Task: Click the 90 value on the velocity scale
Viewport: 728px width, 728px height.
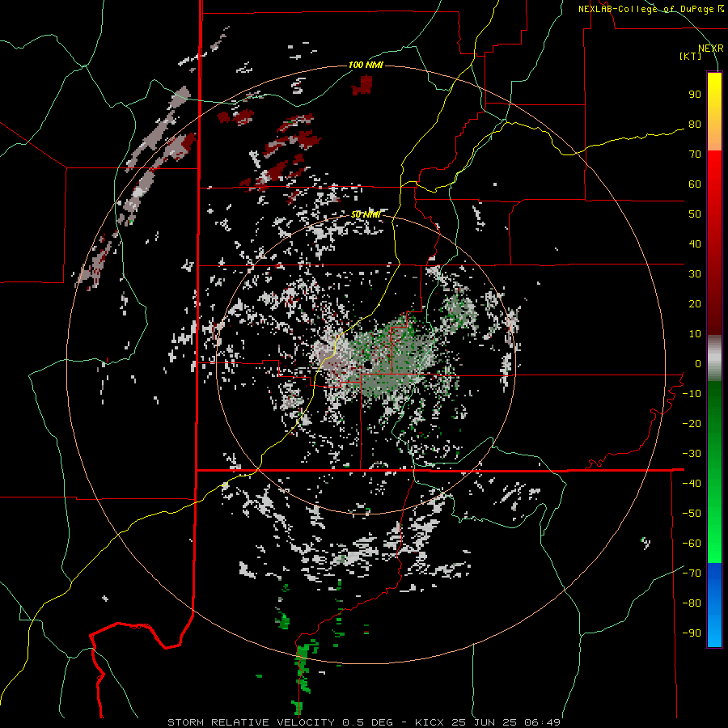Action: point(695,95)
